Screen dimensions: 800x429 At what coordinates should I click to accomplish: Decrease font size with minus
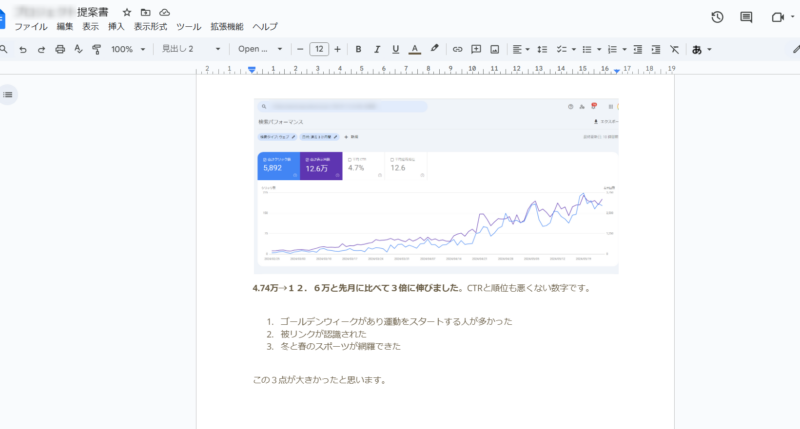[x=300, y=49]
